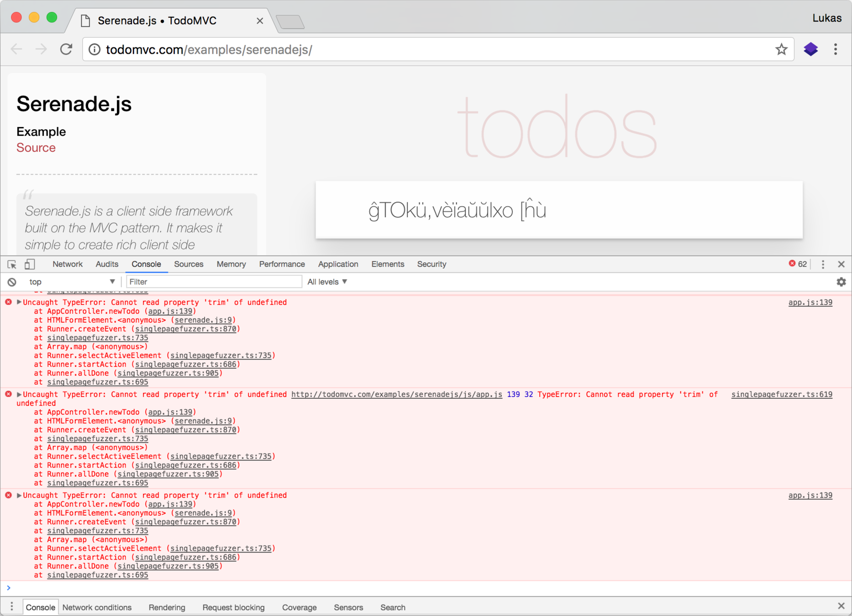
Task: Open console settings gear icon
Action: (x=841, y=282)
